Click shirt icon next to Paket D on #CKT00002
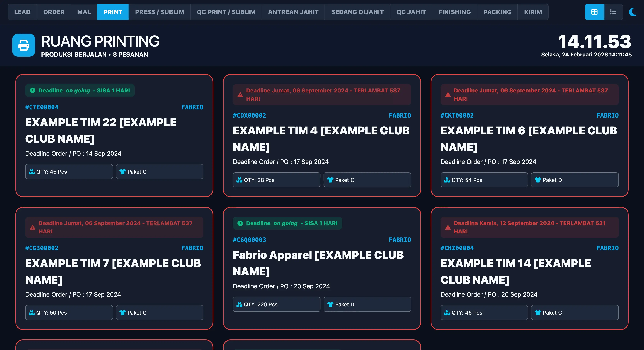Screen dimensions: 644x350 pos(538,180)
